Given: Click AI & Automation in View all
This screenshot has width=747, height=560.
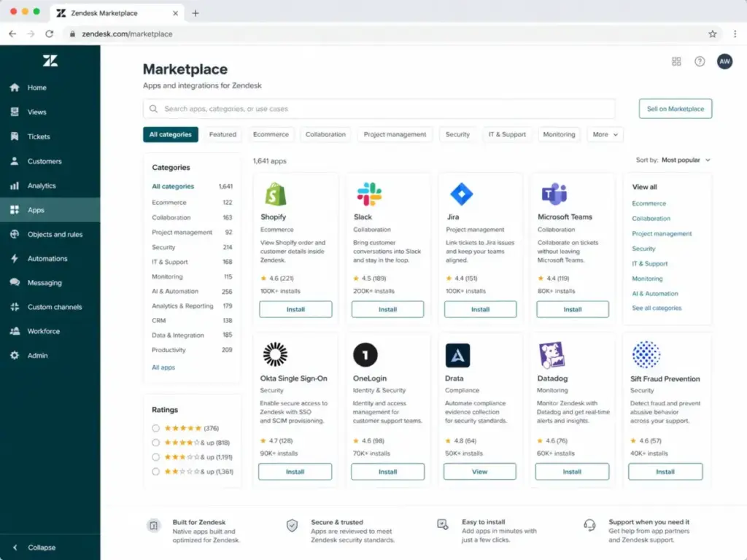Looking at the screenshot, I should 655,294.
